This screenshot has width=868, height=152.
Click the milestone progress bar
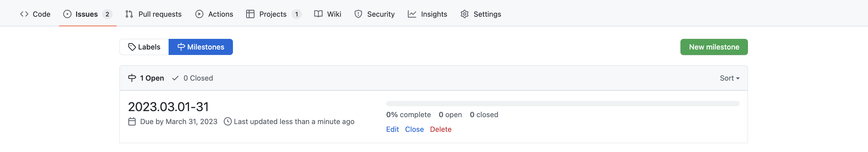point(562,104)
